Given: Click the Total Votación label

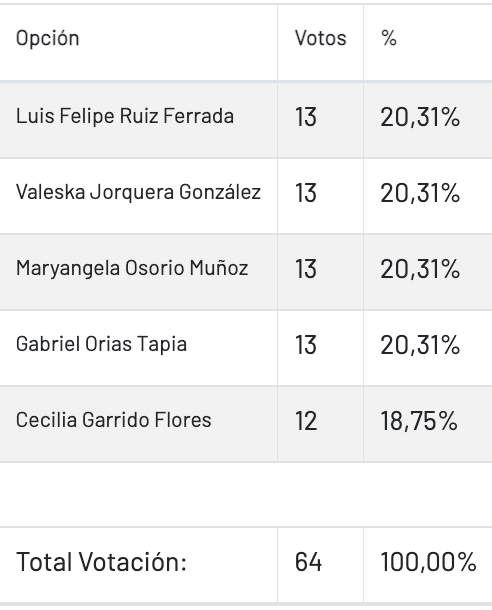Looking at the screenshot, I should coord(101,562).
